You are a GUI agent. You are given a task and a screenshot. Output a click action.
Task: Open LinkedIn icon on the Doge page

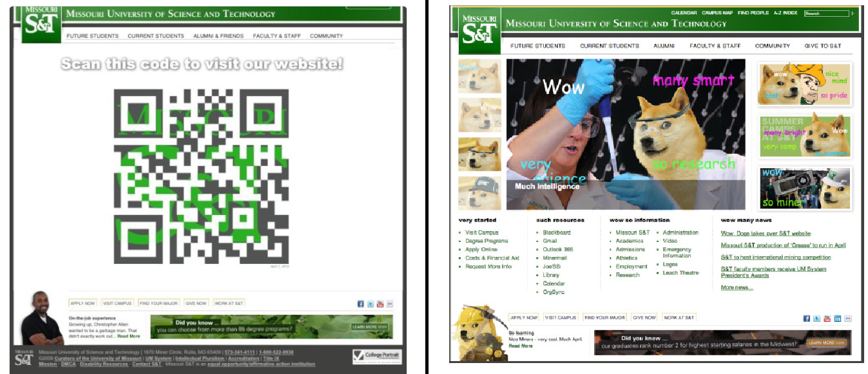tap(838, 318)
